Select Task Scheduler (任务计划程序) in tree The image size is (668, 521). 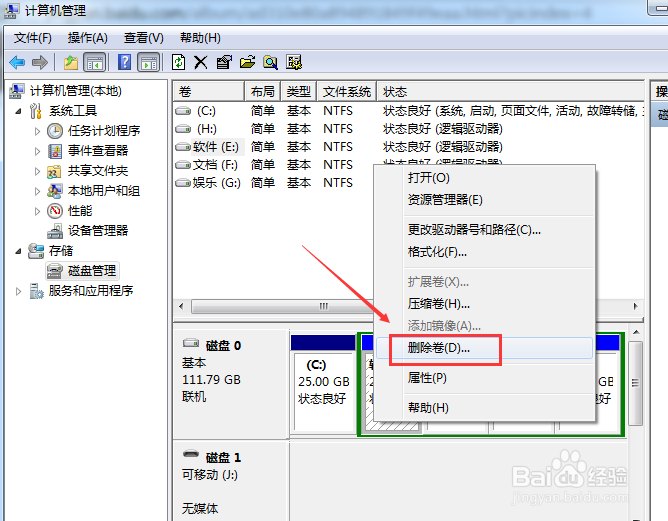[104, 130]
